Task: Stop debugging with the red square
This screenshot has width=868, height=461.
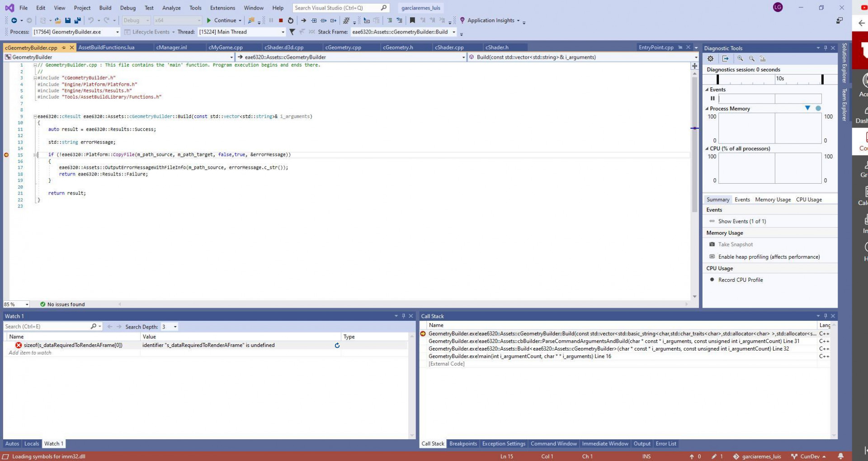Action: 281,20
